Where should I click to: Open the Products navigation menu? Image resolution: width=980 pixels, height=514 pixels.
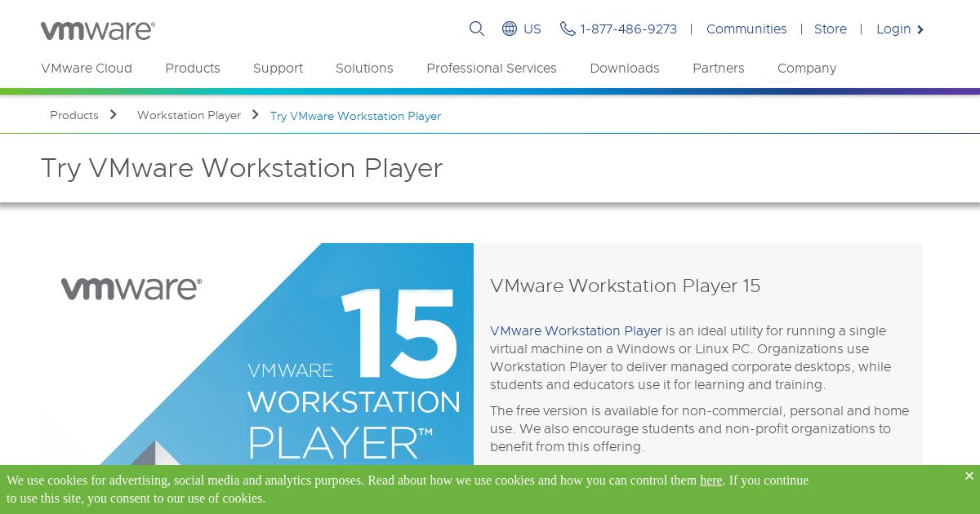coord(193,69)
